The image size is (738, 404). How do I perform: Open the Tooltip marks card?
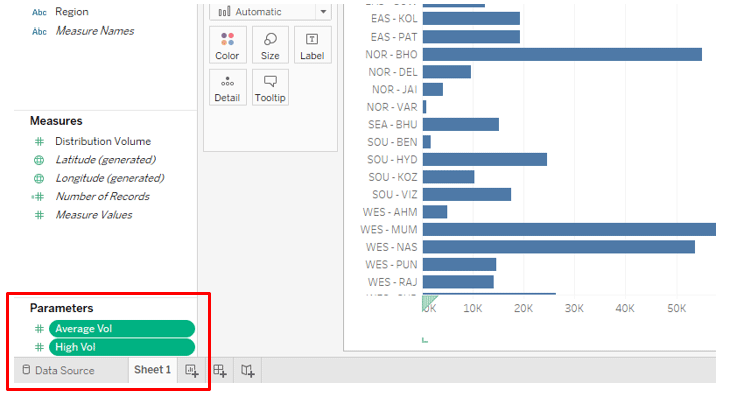coord(270,88)
